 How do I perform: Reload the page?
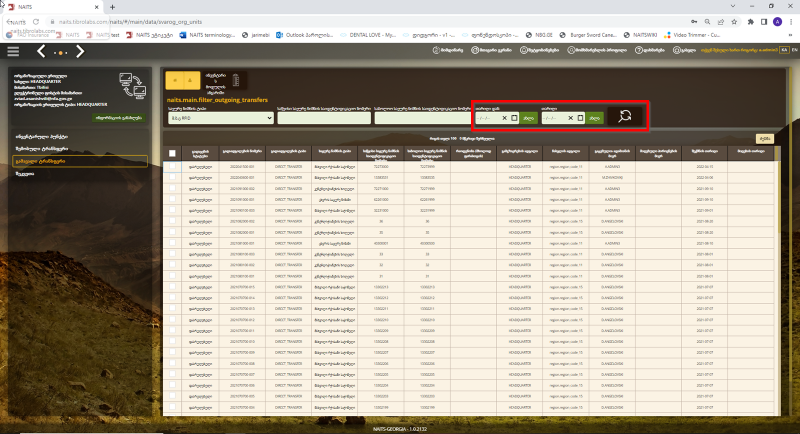pos(36,22)
